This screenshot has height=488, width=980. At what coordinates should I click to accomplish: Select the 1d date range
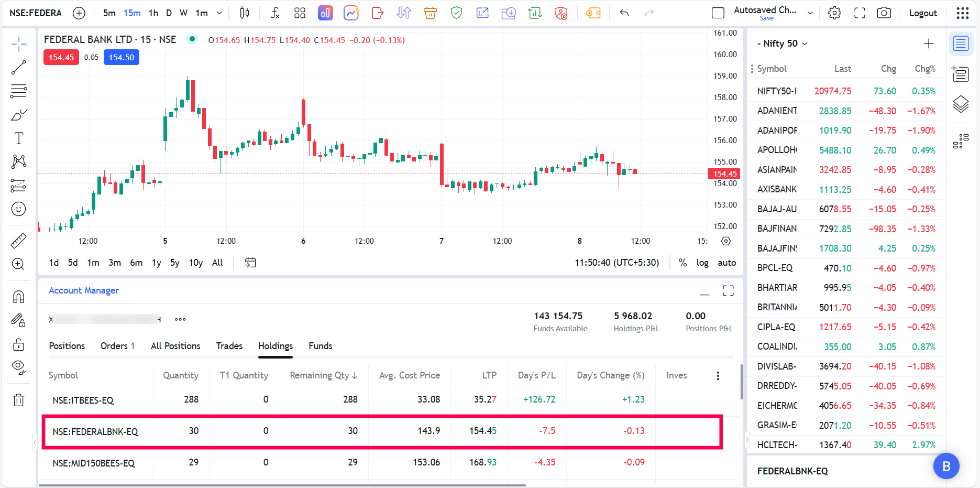click(54, 263)
